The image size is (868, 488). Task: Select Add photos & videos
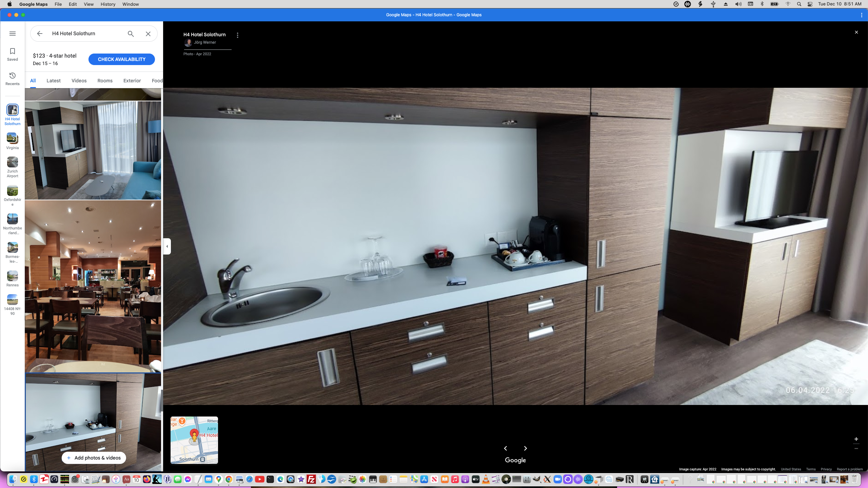(x=94, y=458)
